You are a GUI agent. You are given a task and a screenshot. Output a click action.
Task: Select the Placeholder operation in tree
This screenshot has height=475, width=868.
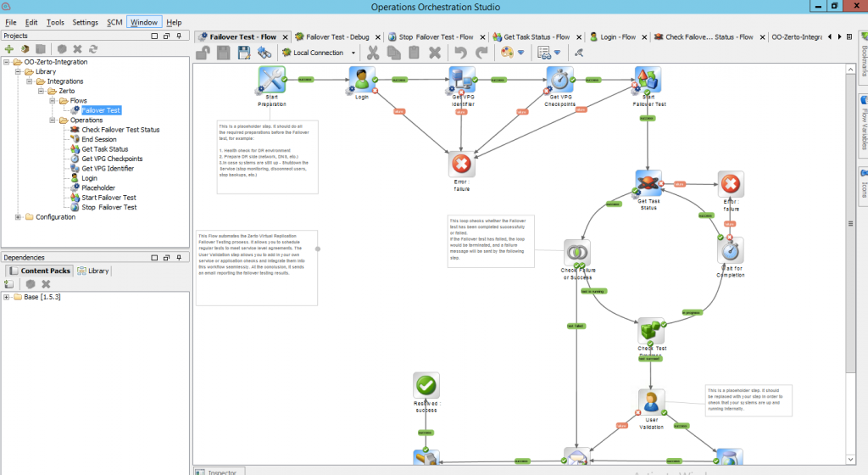pyautogui.click(x=98, y=187)
